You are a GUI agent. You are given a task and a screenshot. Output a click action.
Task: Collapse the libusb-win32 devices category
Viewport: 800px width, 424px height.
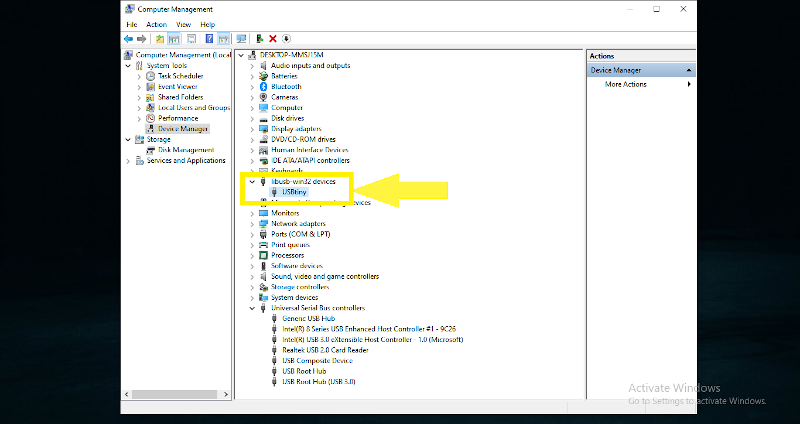click(252, 182)
